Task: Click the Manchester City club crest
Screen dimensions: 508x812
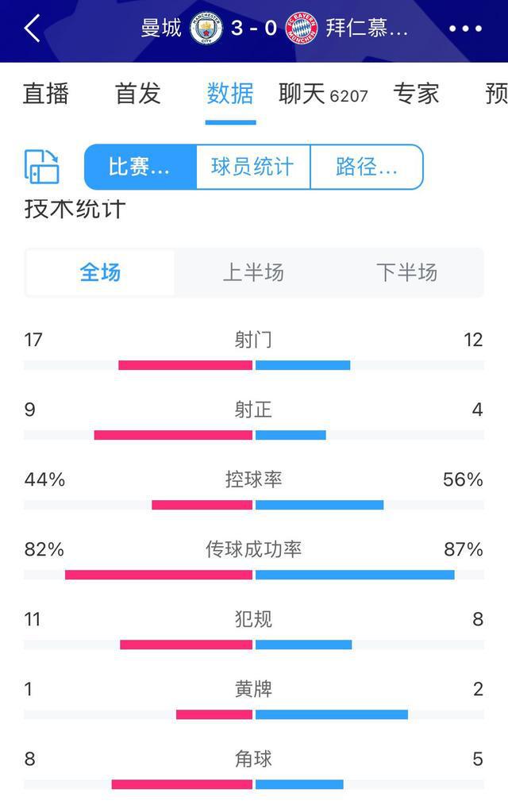Action: pos(208,26)
